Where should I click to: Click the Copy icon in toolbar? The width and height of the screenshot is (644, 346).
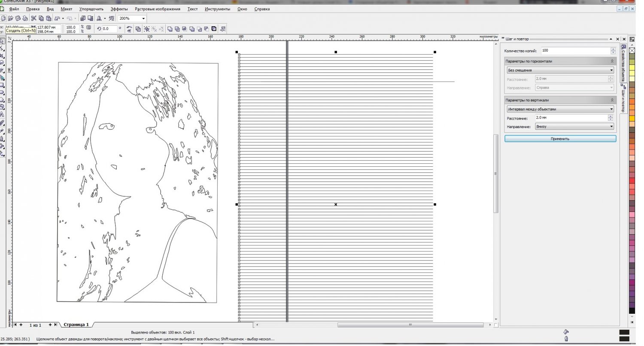pos(41,18)
